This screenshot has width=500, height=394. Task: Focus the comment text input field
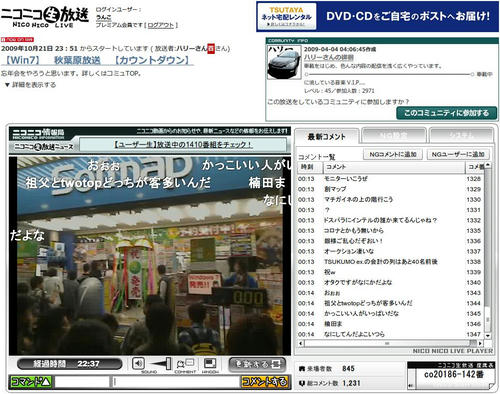tap(176, 382)
